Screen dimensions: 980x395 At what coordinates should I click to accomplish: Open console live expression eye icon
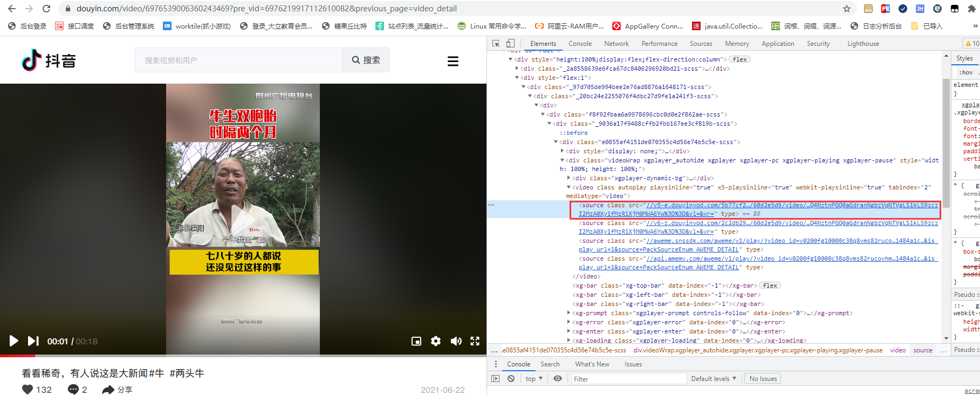pyautogui.click(x=558, y=379)
